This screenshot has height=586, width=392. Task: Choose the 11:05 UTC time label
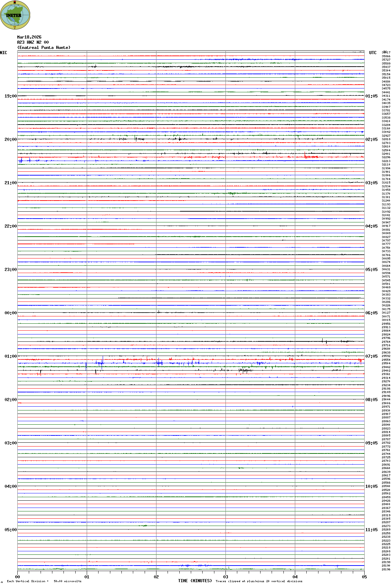pyautogui.click(x=372, y=530)
